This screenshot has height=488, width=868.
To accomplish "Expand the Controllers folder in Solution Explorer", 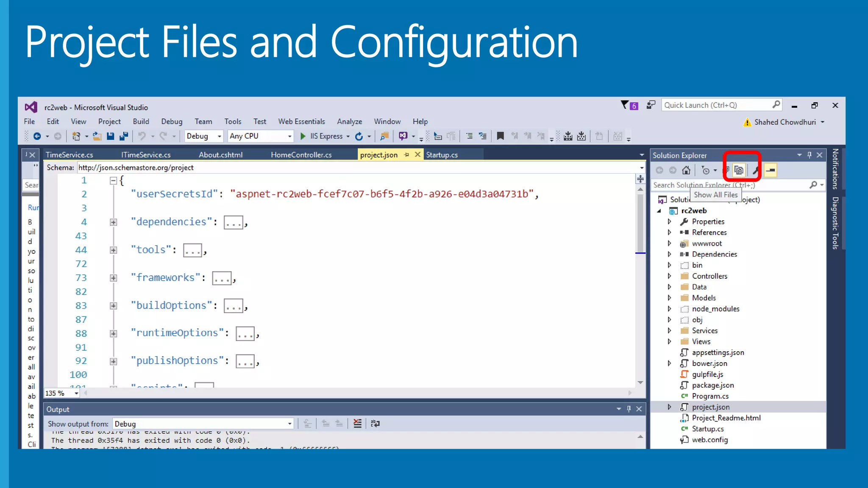I will tap(669, 276).
